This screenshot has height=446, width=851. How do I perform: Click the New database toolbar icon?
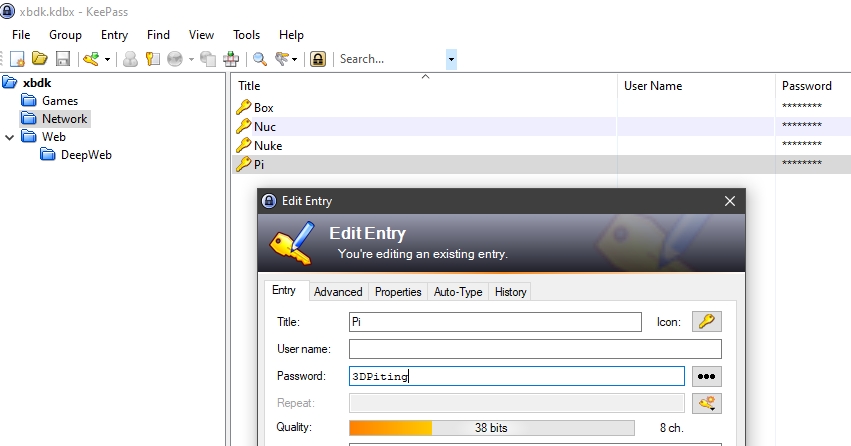17,59
